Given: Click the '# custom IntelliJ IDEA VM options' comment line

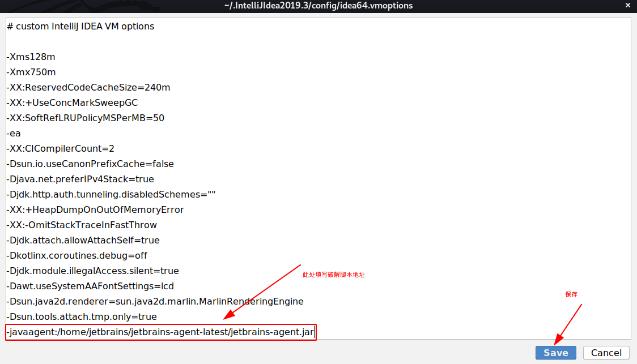Looking at the screenshot, I should tap(80, 27).
